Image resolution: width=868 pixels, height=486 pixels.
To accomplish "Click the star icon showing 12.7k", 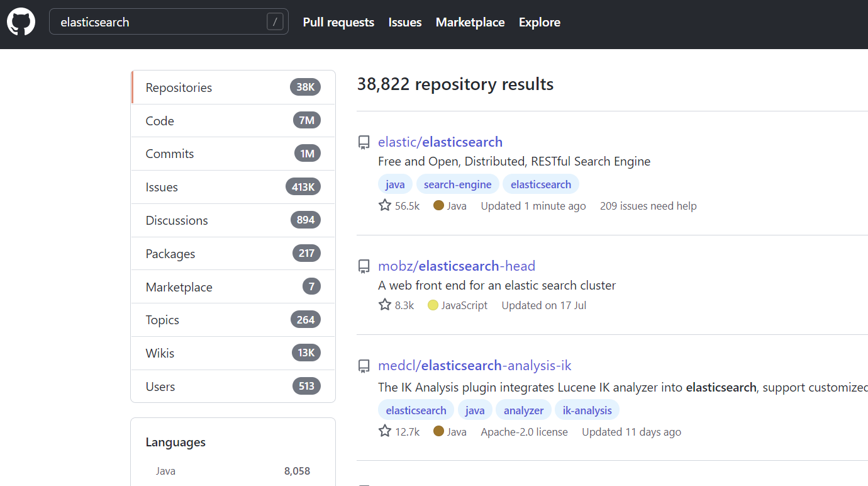I will [x=385, y=431].
